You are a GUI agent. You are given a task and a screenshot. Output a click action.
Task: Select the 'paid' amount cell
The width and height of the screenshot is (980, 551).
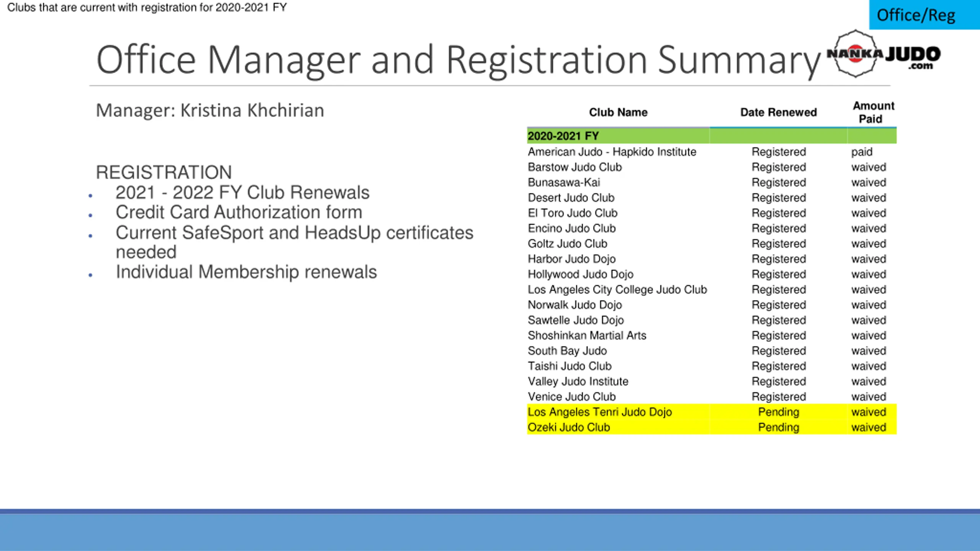click(x=862, y=152)
